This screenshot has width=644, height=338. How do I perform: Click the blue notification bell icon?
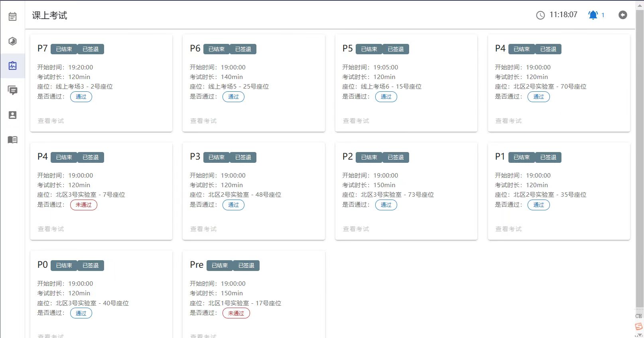[593, 15]
